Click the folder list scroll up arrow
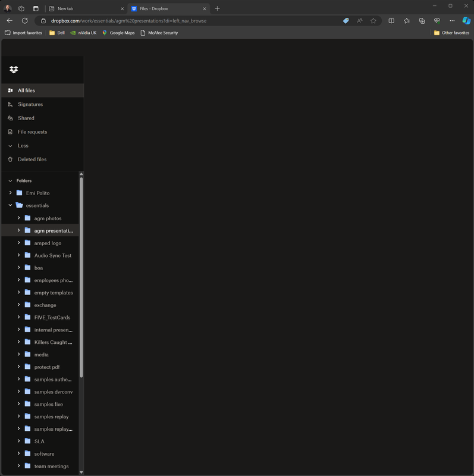The height and width of the screenshot is (476, 474). tap(81, 174)
